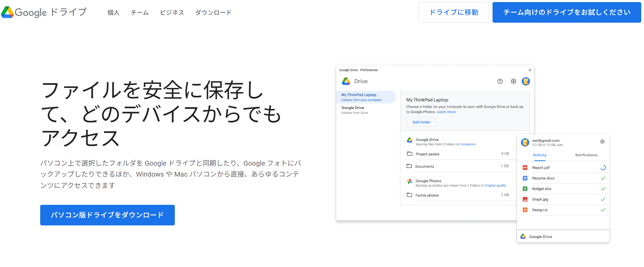The image size is (644, 267).
Task: Click the checkmark next to Graph.jpg
Action: point(603,200)
